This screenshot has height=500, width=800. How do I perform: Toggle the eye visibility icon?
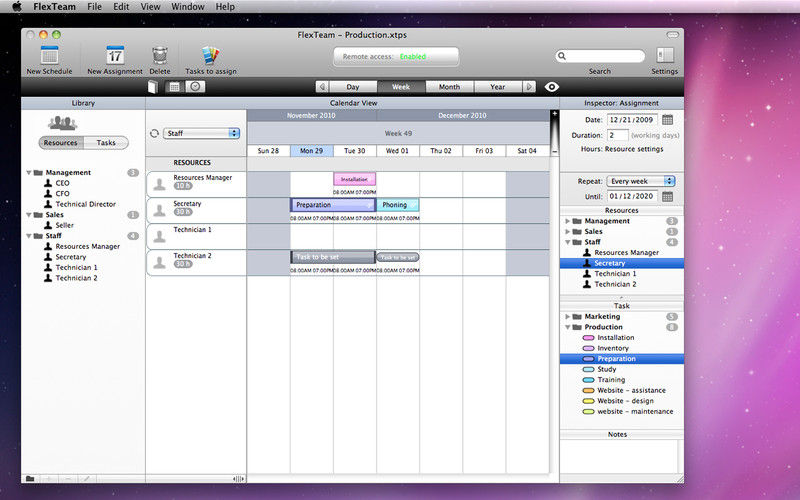click(552, 87)
